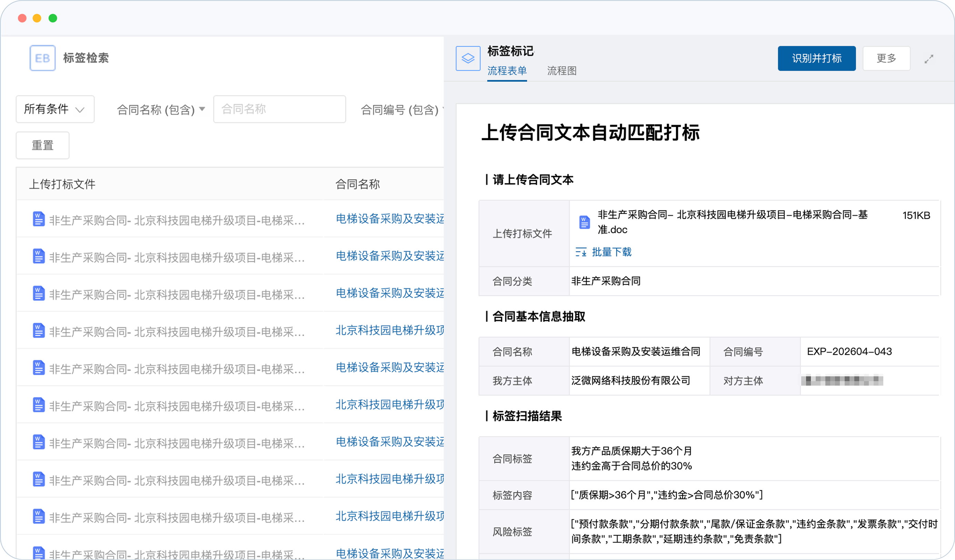This screenshot has height=560, width=955.
Task: Click the yellow minimize window dot
Action: pyautogui.click(x=37, y=18)
